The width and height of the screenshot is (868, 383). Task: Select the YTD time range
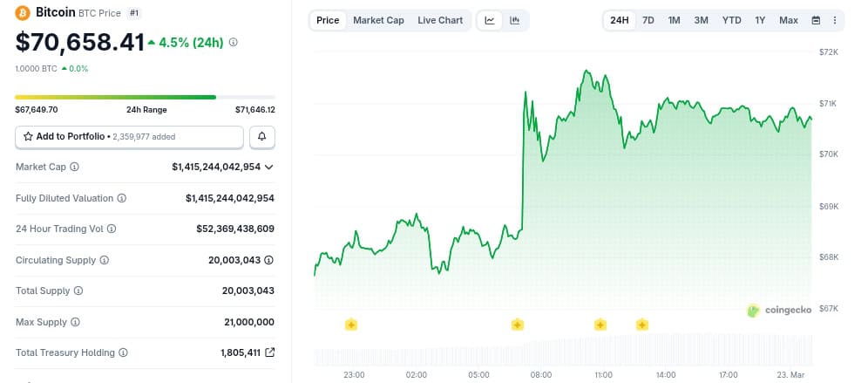pos(732,20)
